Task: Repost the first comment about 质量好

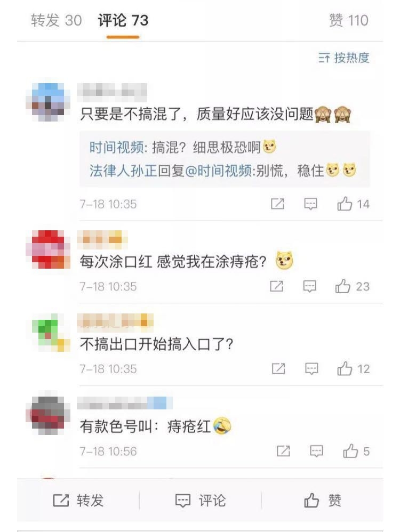Action: pos(277,204)
